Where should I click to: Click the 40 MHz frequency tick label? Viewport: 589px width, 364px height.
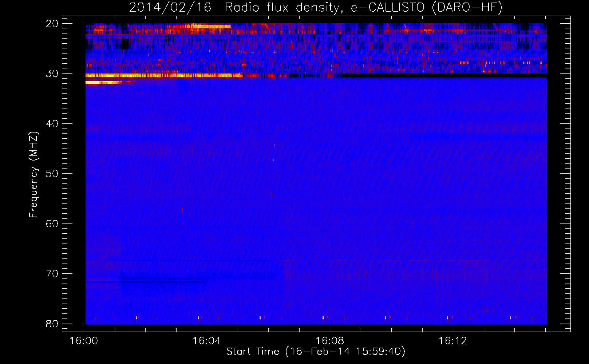tap(52, 124)
